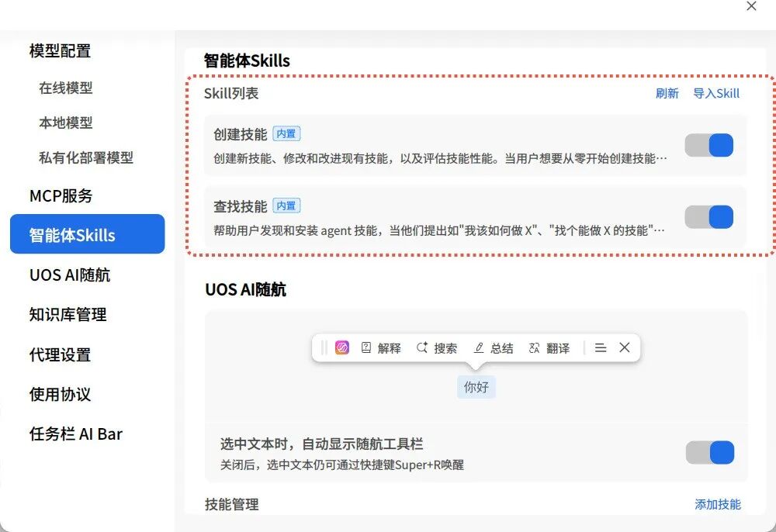Click the UOS AI logo in floating toolbar
The image size is (776, 532).
coord(342,348)
